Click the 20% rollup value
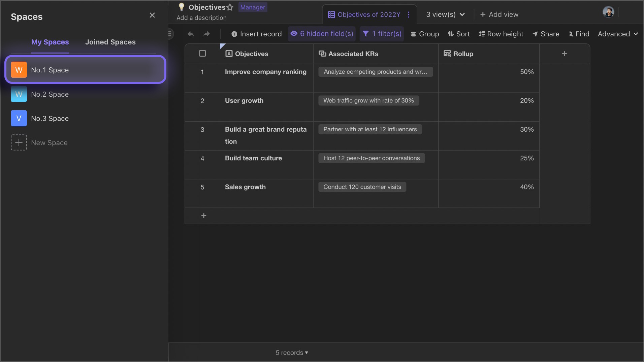 click(527, 101)
